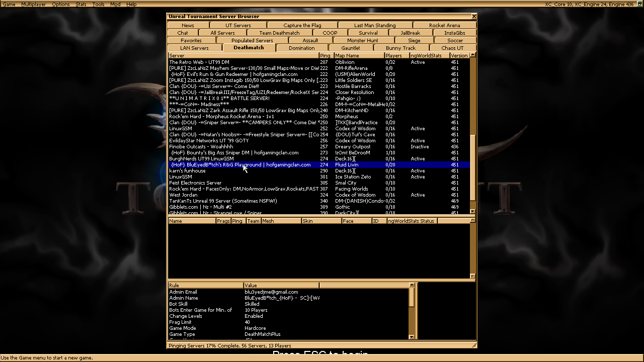Select Finobe Outcasts - Woahhhh server

click(x=319, y=147)
